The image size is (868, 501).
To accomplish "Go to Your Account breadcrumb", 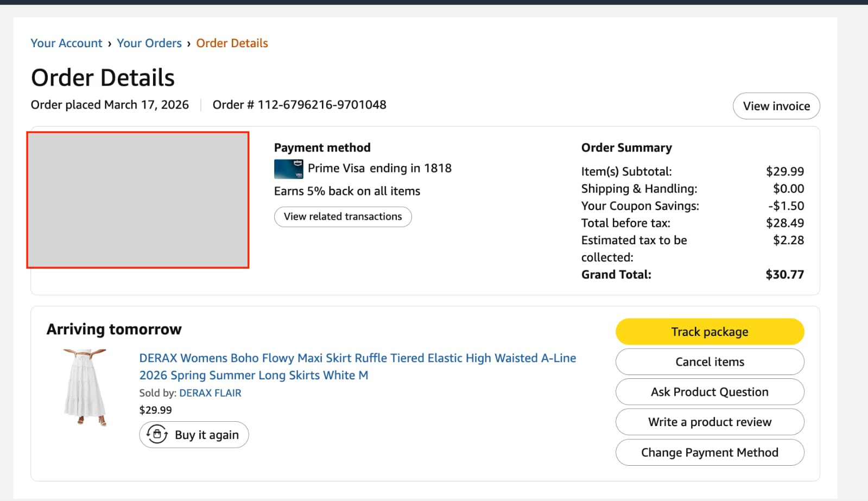I will [x=66, y=43].
